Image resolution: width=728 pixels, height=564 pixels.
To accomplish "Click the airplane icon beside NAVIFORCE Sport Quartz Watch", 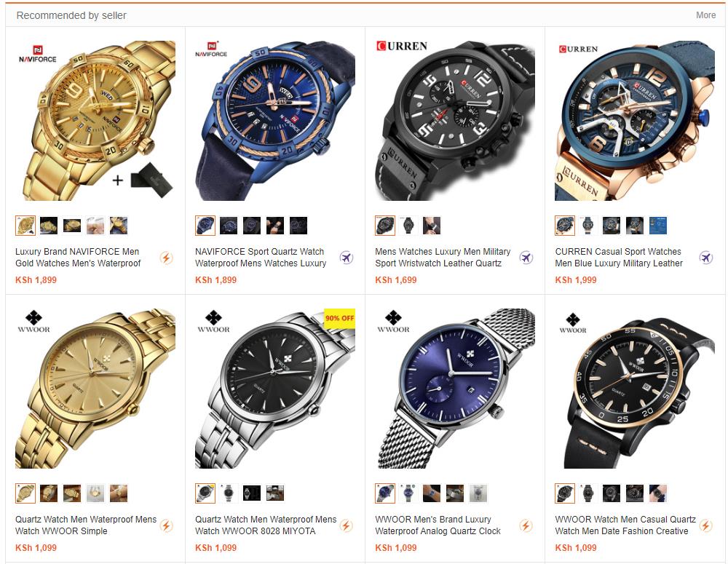I will pyautogui.click(x=347, y=258).
